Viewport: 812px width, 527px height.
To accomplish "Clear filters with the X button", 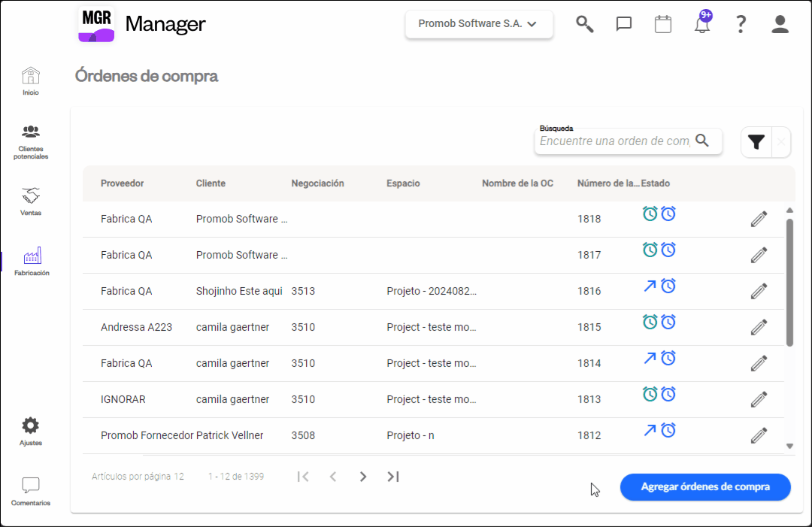I will [x=781, y=142].
